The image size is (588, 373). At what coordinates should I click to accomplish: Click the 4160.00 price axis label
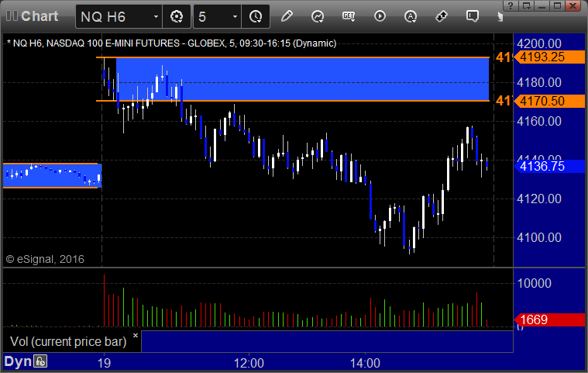pyautogui.click(x=539, y=121)
